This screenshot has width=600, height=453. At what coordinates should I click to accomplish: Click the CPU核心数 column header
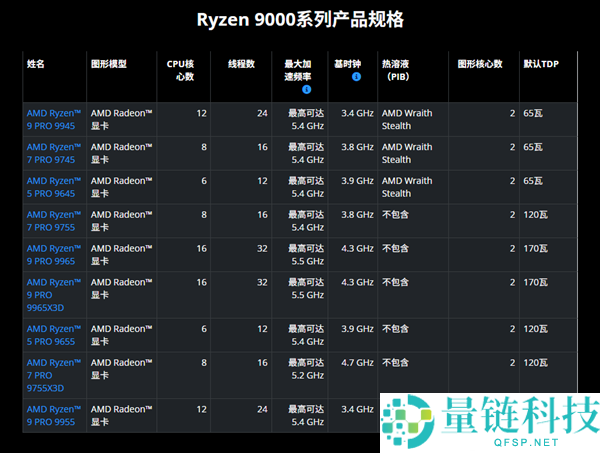point(181,70)
